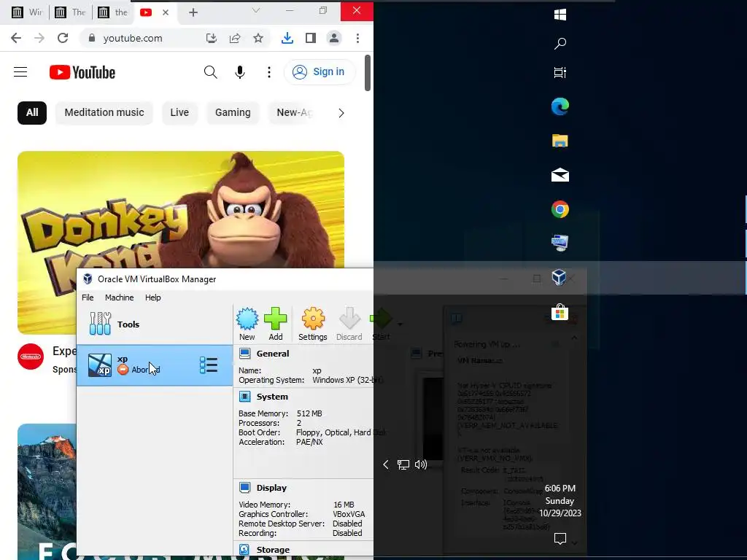Click the share page icon in address bar
The width and height of the screenshot is (747, 560).
click(x=235, y=38)
